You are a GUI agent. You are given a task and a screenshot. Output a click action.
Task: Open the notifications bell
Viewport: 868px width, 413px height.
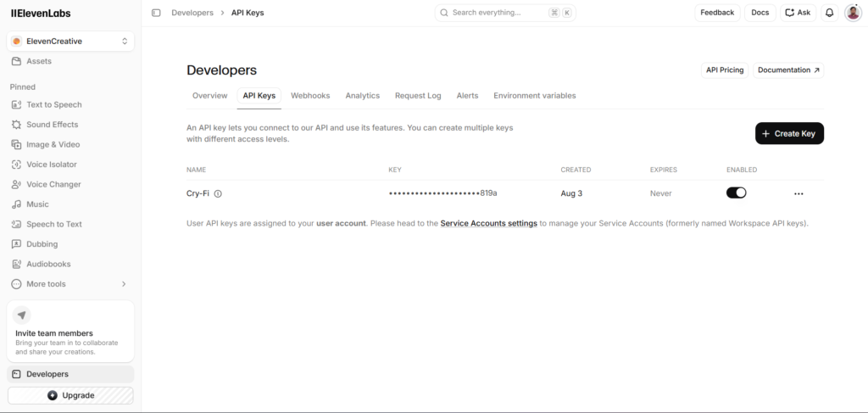[829, 13]
